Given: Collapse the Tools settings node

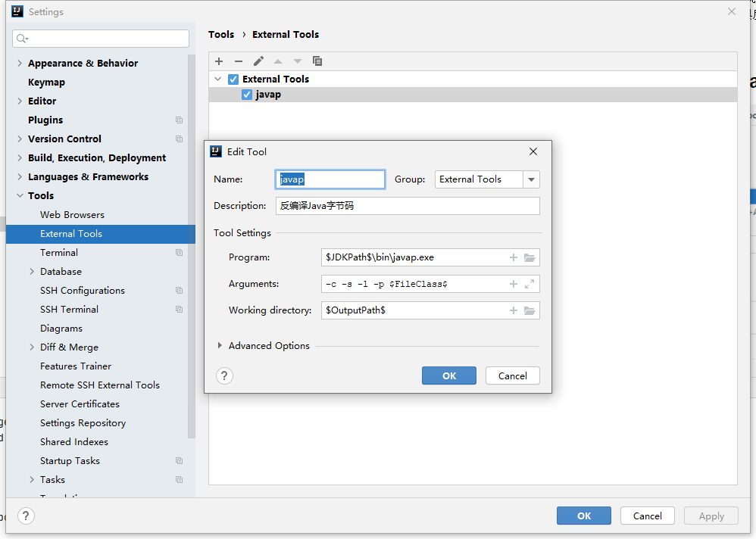Looking at the screenshot, I should pyautogui.click(x=20, y=196).
